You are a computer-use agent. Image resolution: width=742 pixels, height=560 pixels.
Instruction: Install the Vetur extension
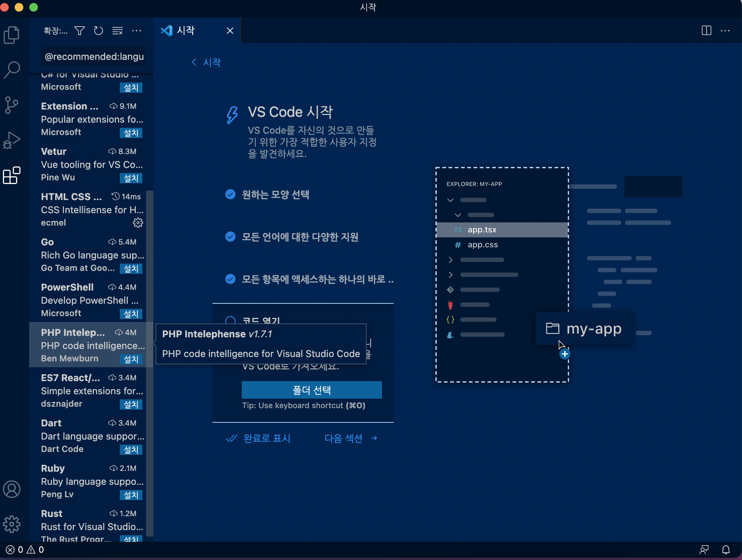pyautogui.click(x=131, y=178)
